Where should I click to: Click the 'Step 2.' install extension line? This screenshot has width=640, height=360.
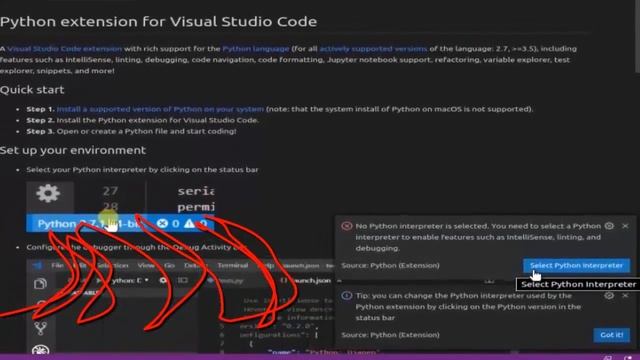click(x=142, y=120)
